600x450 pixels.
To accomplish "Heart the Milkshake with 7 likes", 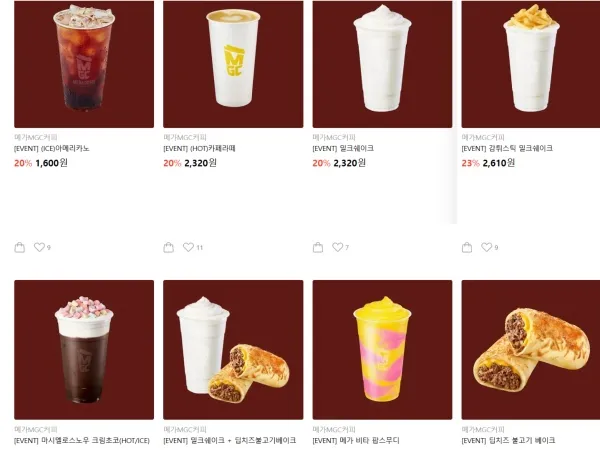I will (x=338, y=247).
